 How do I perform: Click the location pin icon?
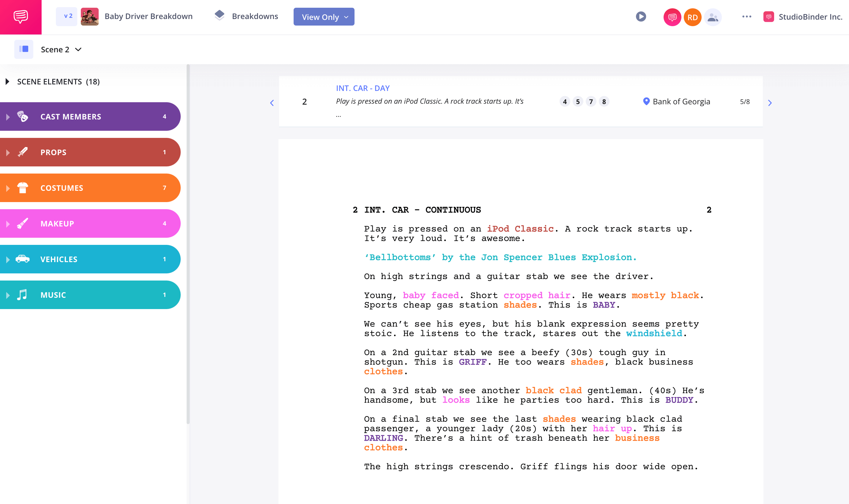click(646, 102)
